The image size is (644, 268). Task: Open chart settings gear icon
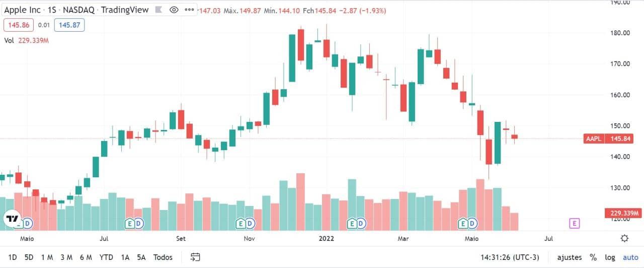pyautogui.click(x=624, y=238)
